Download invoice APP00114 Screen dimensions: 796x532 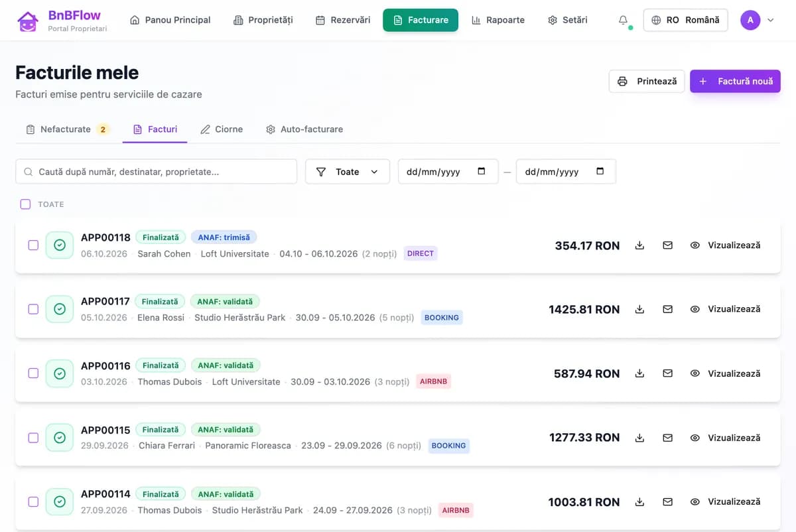tap(639, 502)
